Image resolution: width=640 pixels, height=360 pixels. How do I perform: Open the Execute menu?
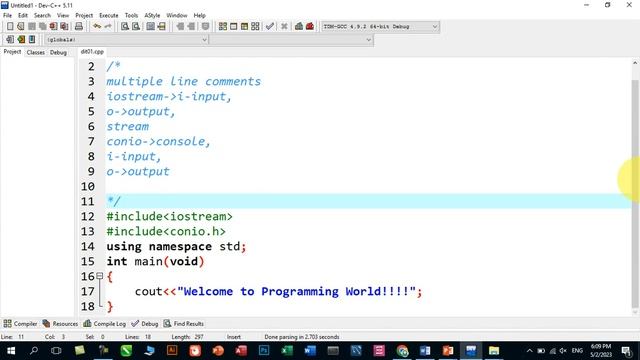tap(109, 15)
